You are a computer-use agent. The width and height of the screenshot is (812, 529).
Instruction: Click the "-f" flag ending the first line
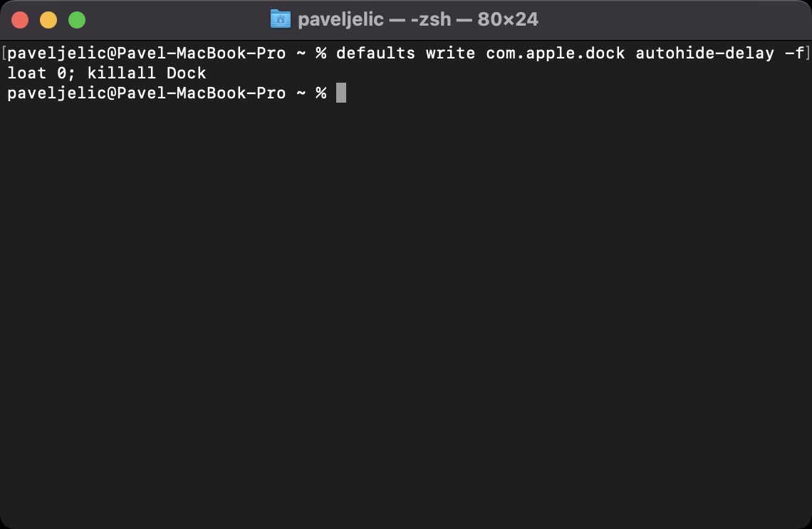pos(794,53)
